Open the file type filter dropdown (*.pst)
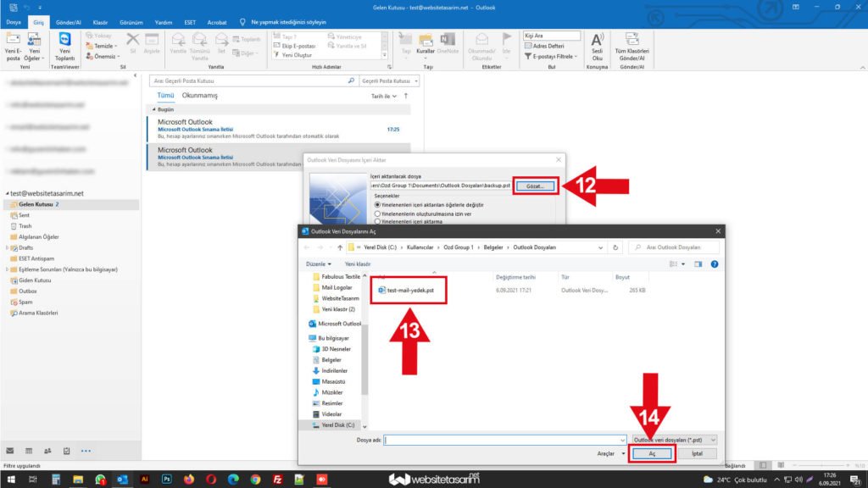Image resolution: width=868 pixels, height=488 pixels. tap(674, 440)
